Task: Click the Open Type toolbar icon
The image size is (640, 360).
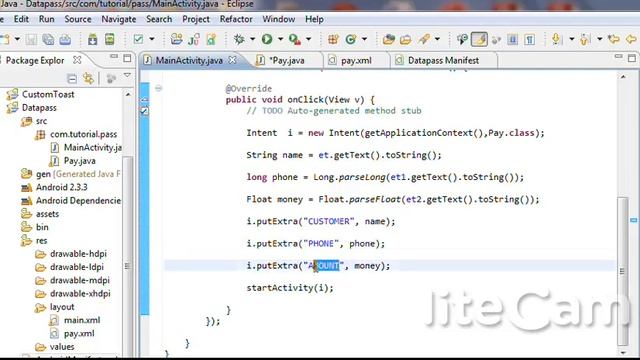Action: [389, 40]
